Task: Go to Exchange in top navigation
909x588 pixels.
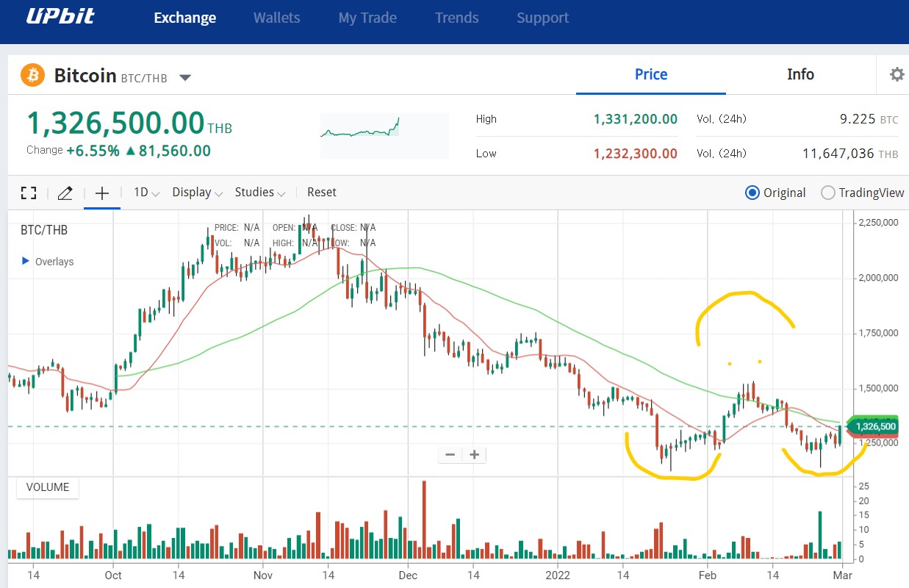Action: [185, 18]
